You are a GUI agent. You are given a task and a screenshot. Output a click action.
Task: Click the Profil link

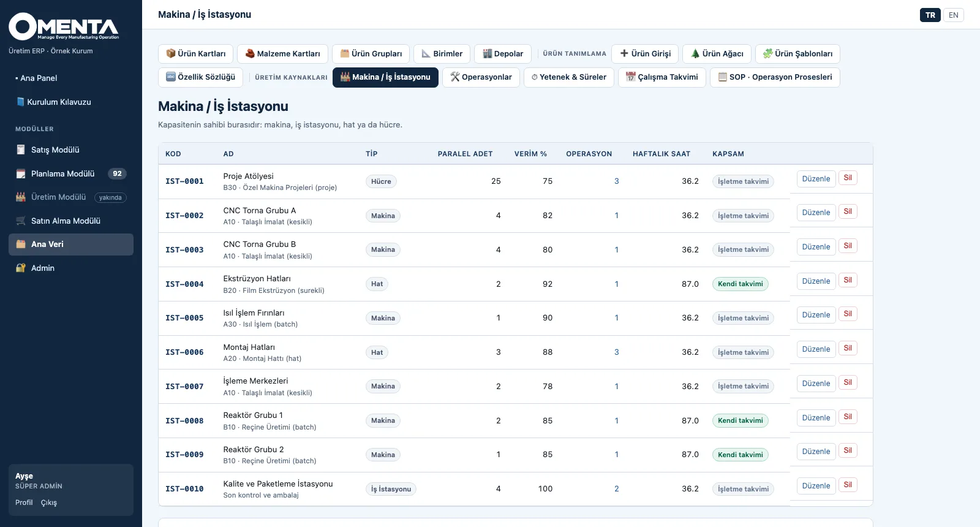[x=24, y=502]
